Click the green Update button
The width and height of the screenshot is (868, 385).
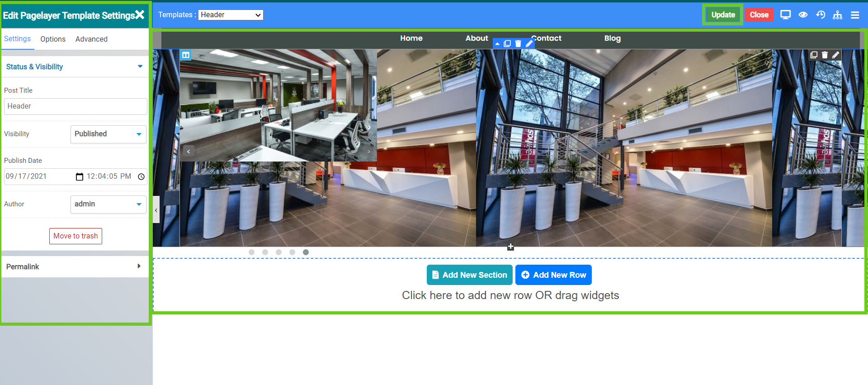point(723,15)
